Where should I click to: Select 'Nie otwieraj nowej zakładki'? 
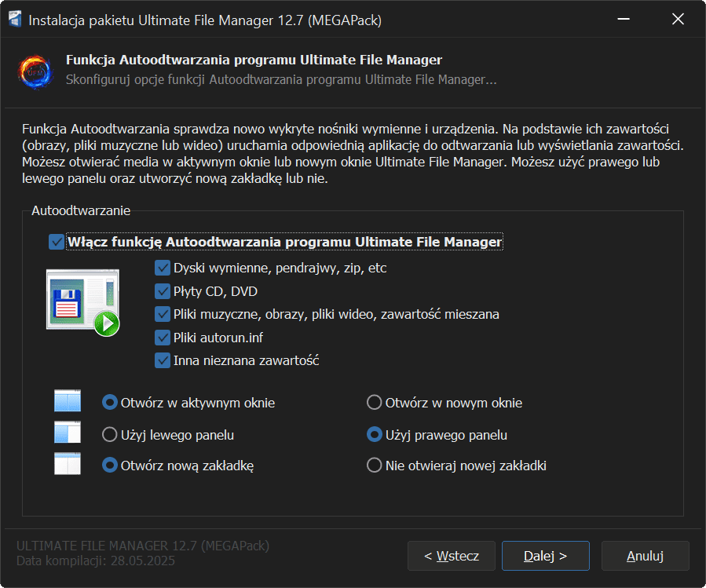click(x=375, y=466)
